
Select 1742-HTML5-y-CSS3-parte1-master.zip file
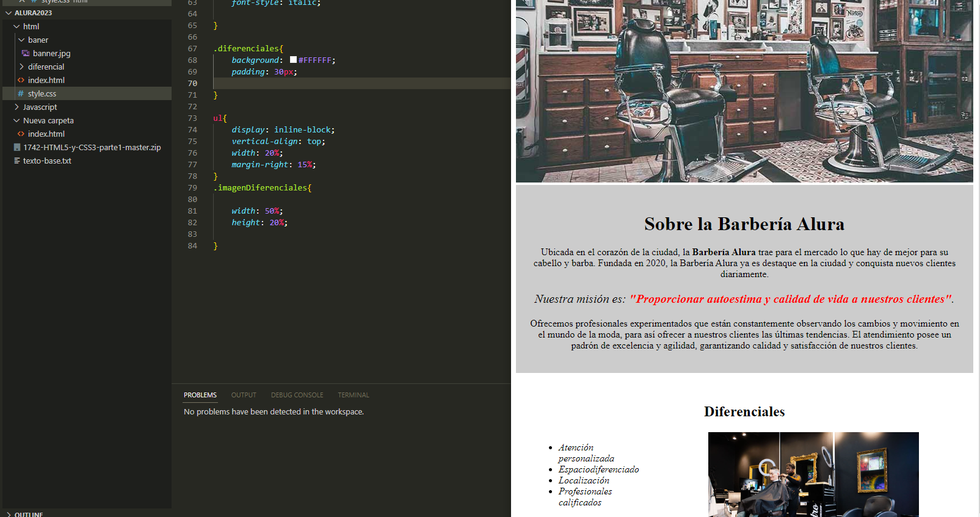92,147
